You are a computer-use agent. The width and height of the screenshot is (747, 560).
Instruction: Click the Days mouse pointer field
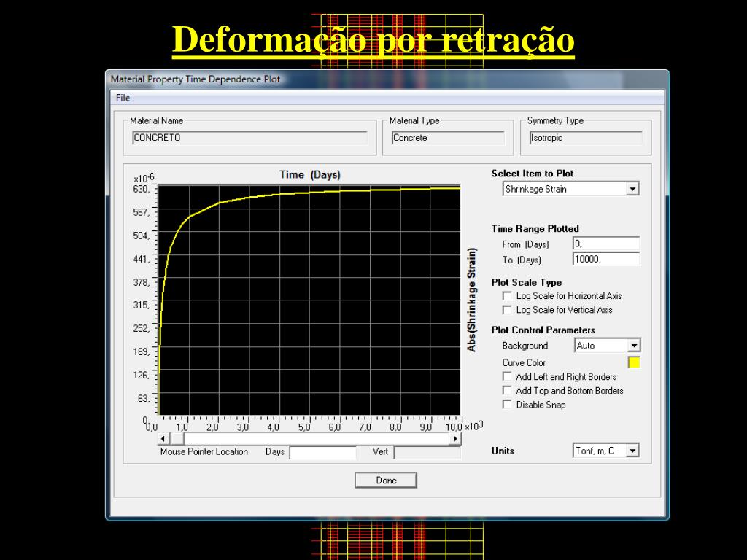(323, 452)
